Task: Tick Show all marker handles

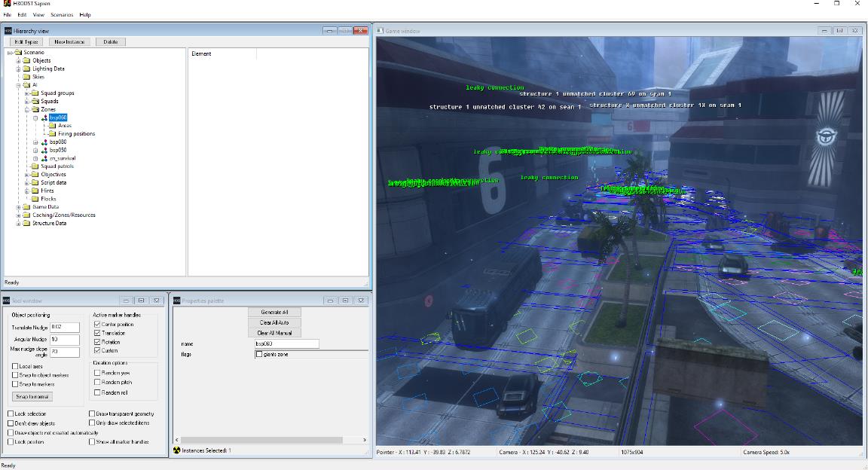Action: click(92, 442)
